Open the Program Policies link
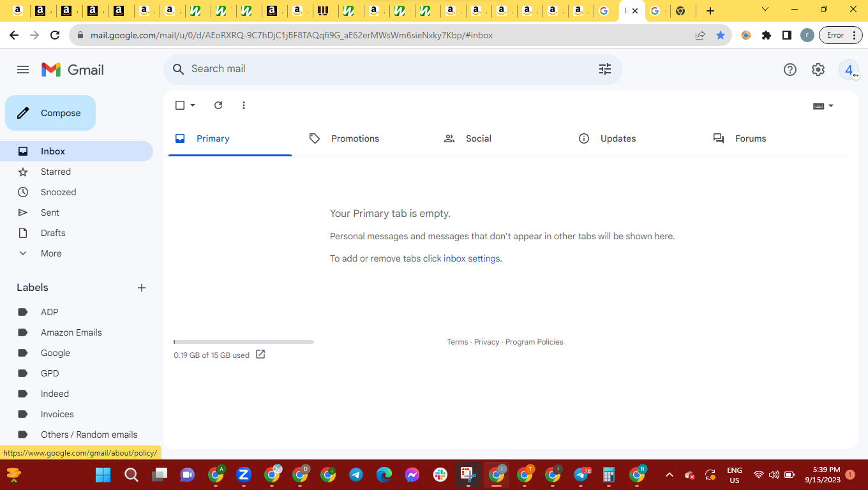868x490 pixels. pos(534,342)
